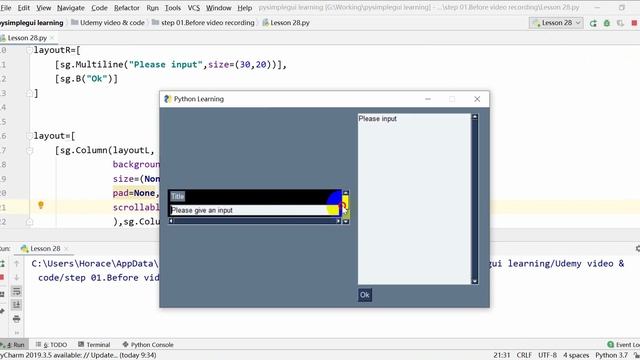Click the column's horizontal scrollbar left arrow
The height and width of the screenshot is (360, 640).
(x=171, y=221)
